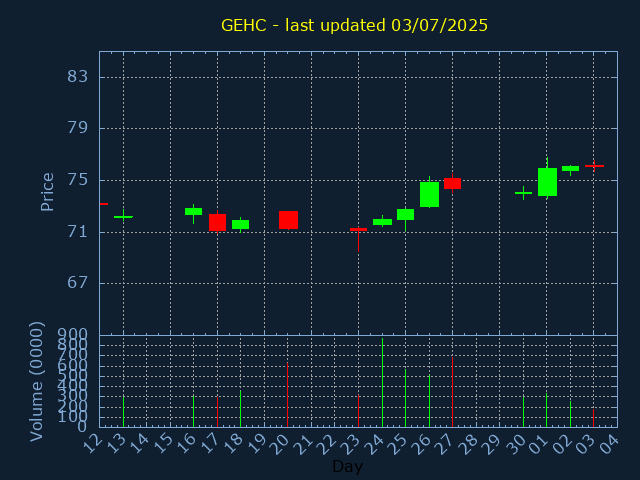640x480 pixels.
Task: Select the day label 15 on the x-axis
Action: (163, 444)
